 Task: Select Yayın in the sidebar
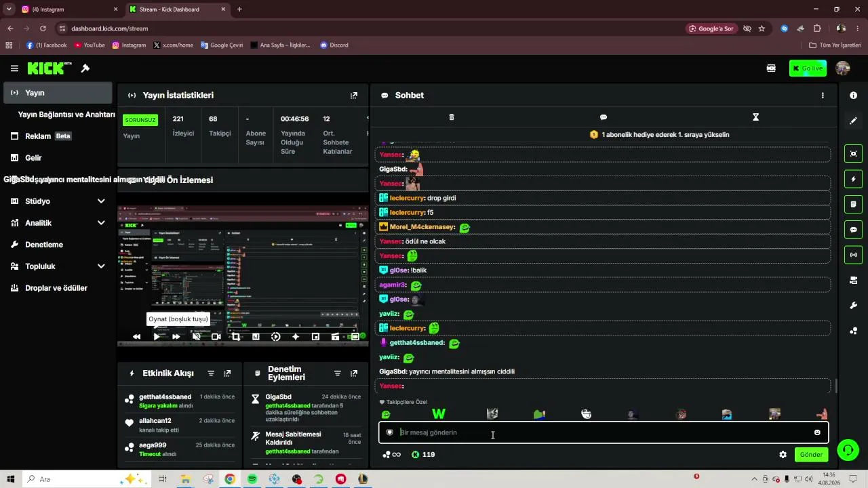tap(58, 93)
